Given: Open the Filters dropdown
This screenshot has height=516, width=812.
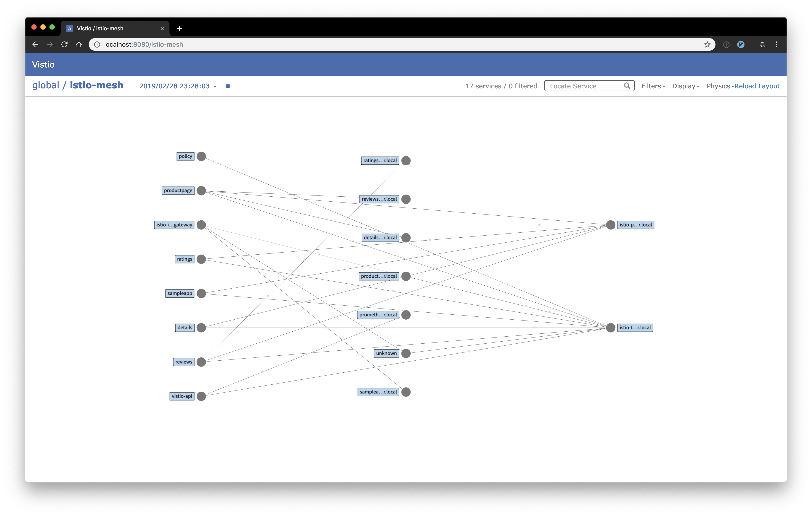Looking at the screenshot, I should (x=653, y=86).
